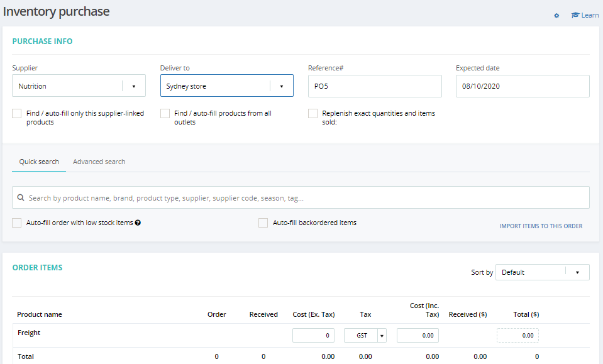The image size is (603, 364).
Task: Click the Learn graduation cap icon
Action: click(x=575, y=15)
